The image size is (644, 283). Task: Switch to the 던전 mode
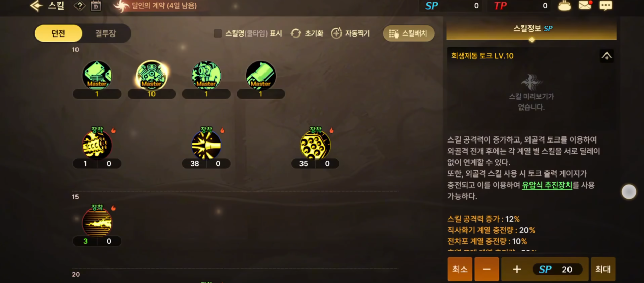[x=58, y=33]
